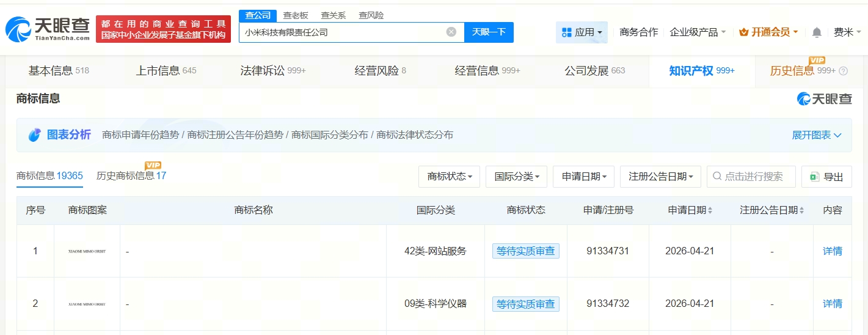Click 09类-科学仪器 cell
Image resolution: width=868 pixels, height=335 pixels.
[x=436, y=304]
